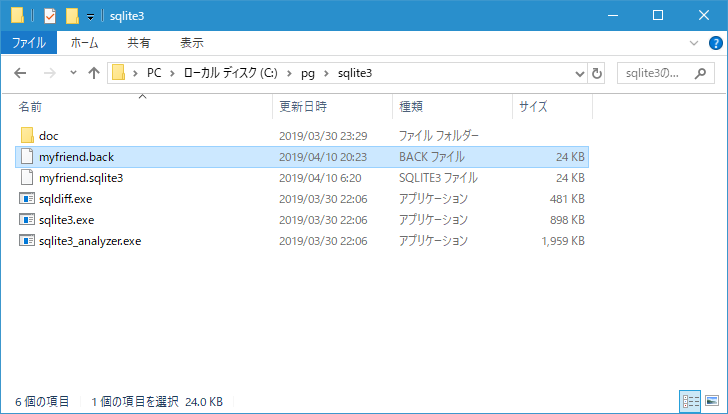Minimize the sqlite3 window
The image size is (728, 414).
613,15
